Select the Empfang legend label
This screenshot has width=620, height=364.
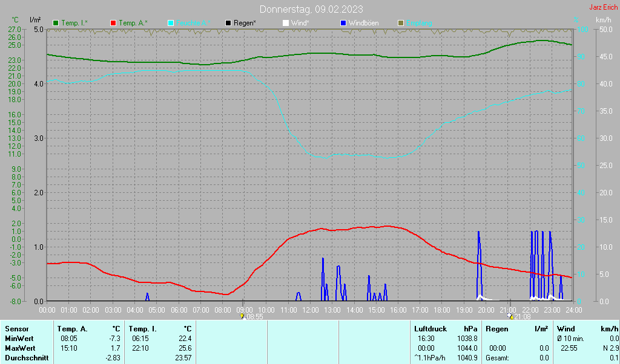coord(419,24)
